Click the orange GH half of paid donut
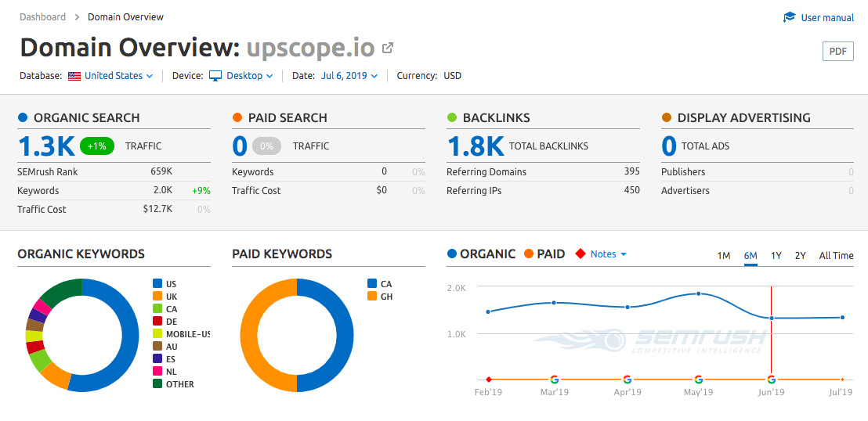868x421 pixels. tap(249, 335)
